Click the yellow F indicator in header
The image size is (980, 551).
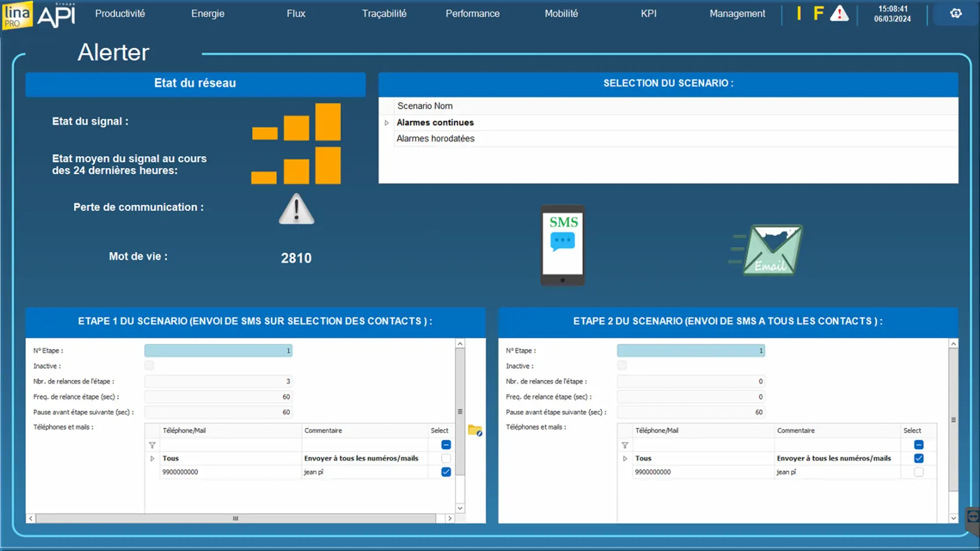tap(818, 14)
